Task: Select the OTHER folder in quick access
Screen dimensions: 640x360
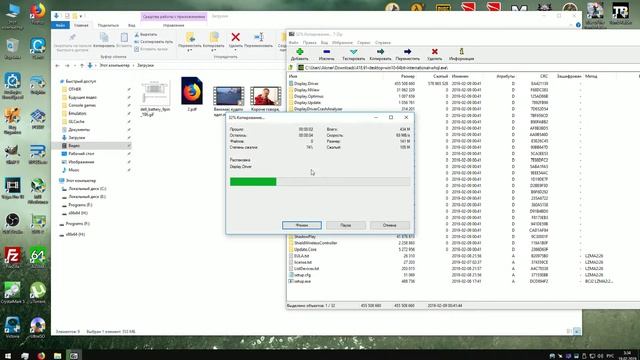Action: coord(75,89)
